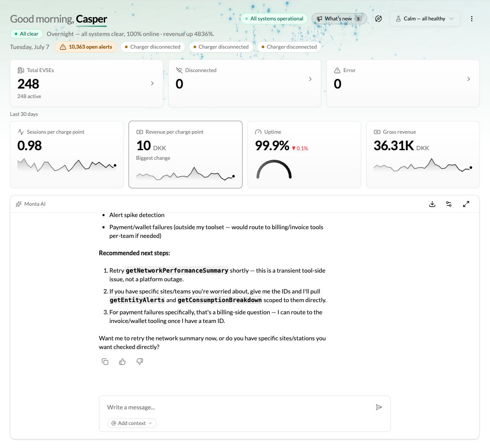Open Error card chevron
Screen dimensions: 490x448
[x=468, y=79]
